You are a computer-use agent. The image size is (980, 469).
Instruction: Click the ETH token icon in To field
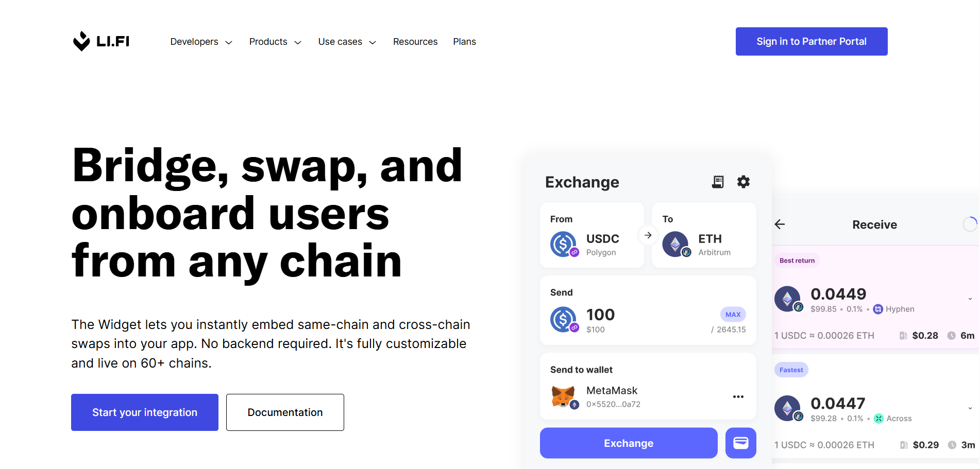675,244
